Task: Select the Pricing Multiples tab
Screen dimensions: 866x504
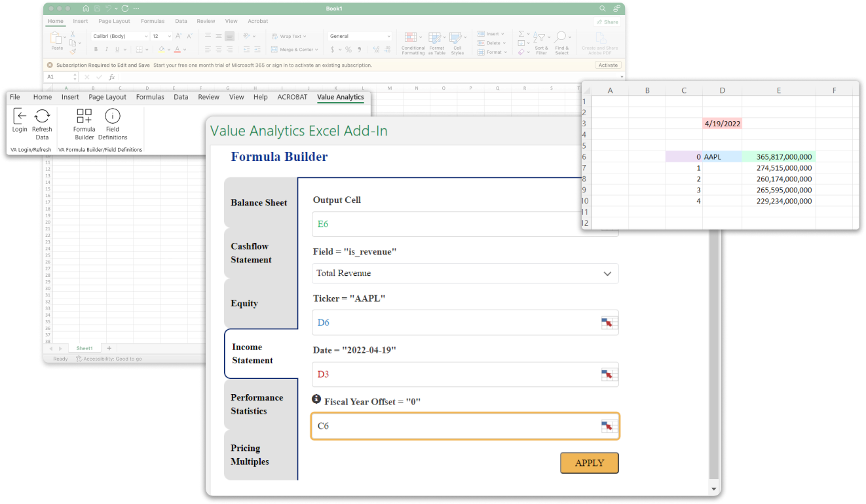Action: 261,455
